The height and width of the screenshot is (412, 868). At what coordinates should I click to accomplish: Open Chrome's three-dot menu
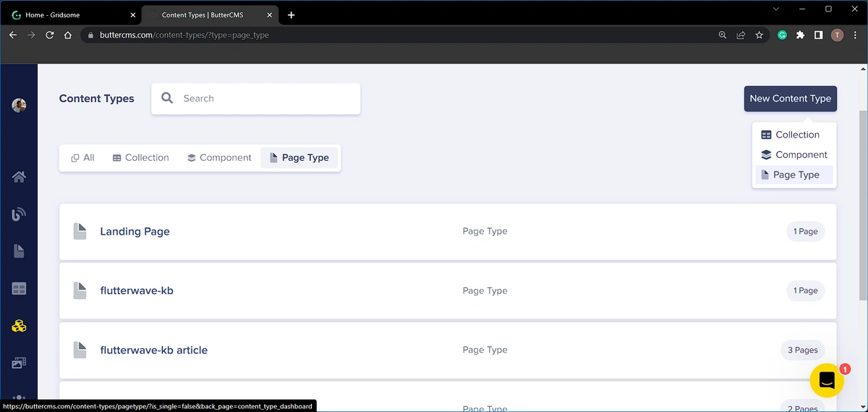tap(855, 35)
